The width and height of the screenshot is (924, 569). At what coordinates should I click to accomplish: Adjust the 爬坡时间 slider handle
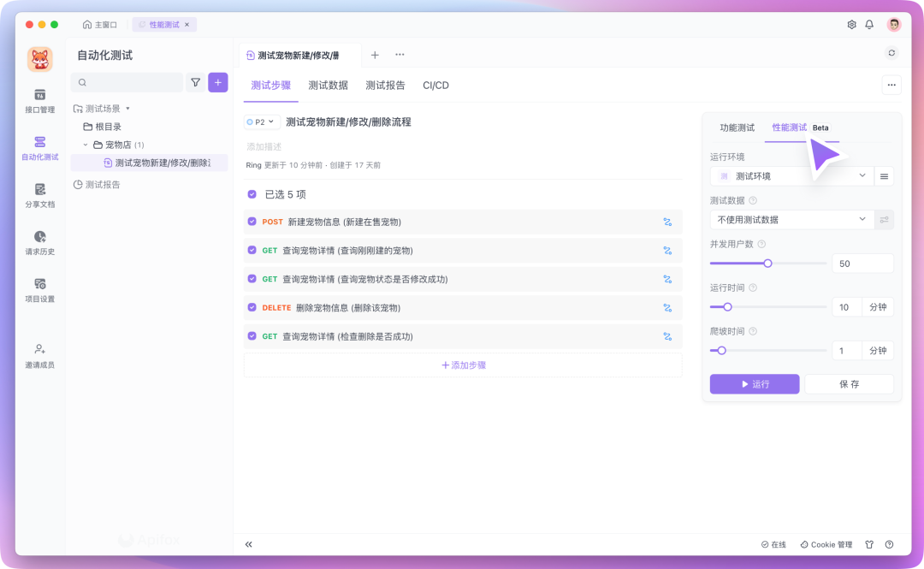click(721, 351)
